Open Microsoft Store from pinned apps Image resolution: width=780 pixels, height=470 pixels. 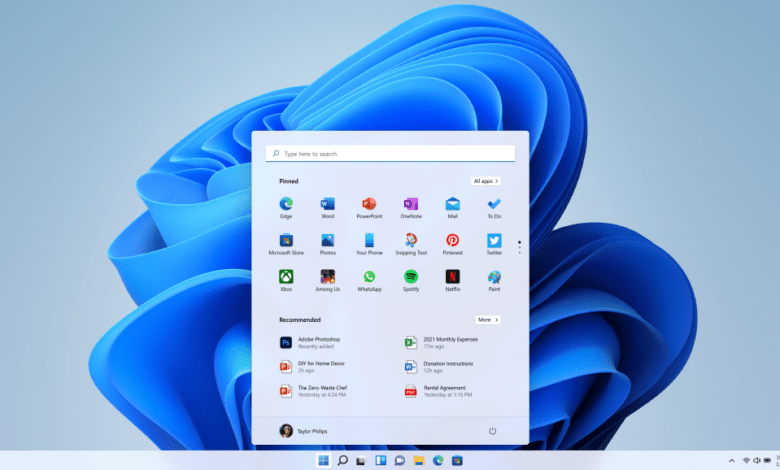pos(286,244)
